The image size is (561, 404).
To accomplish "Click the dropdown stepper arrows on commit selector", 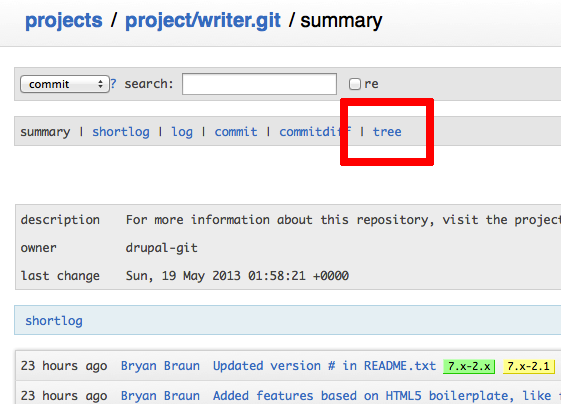I will tap(101, 84).
